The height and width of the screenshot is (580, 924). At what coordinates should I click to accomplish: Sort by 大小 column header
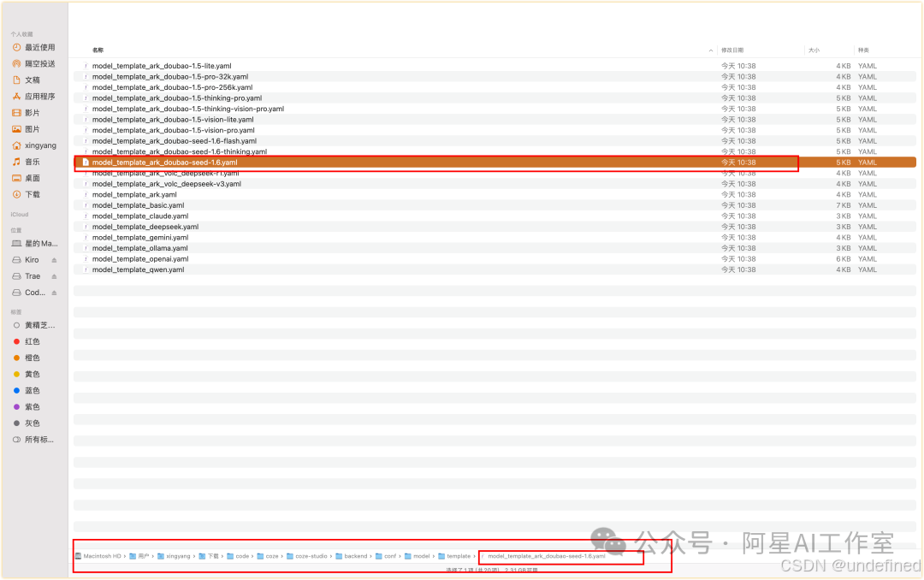coord(814,50)
